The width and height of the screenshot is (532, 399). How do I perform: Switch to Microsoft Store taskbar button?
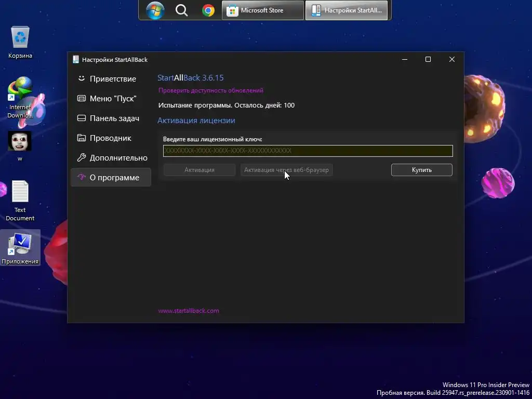click(262, 10)
